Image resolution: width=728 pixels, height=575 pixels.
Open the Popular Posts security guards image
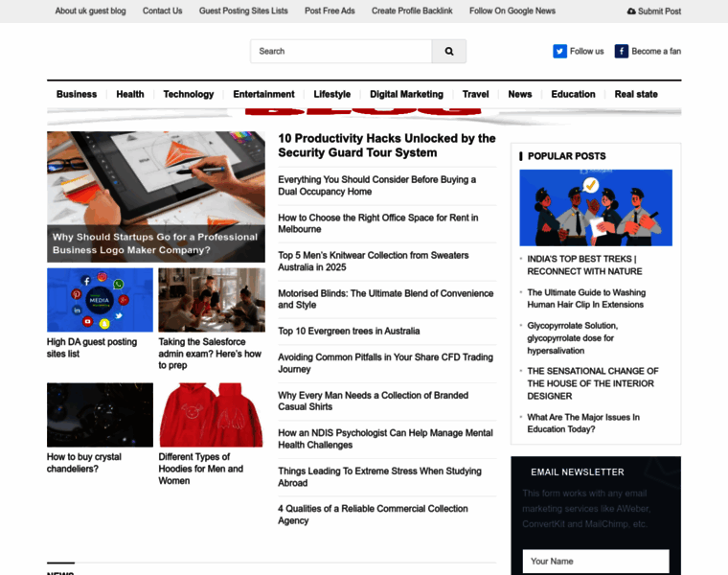click(596, 208)
